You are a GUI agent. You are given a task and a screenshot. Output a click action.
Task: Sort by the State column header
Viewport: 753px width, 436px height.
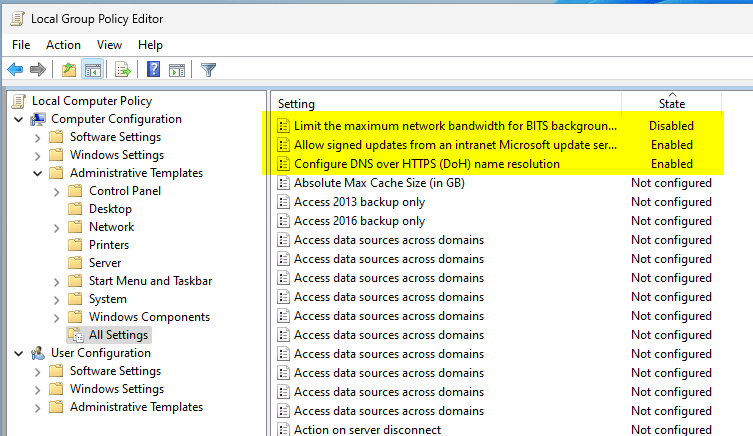(671, 104)
